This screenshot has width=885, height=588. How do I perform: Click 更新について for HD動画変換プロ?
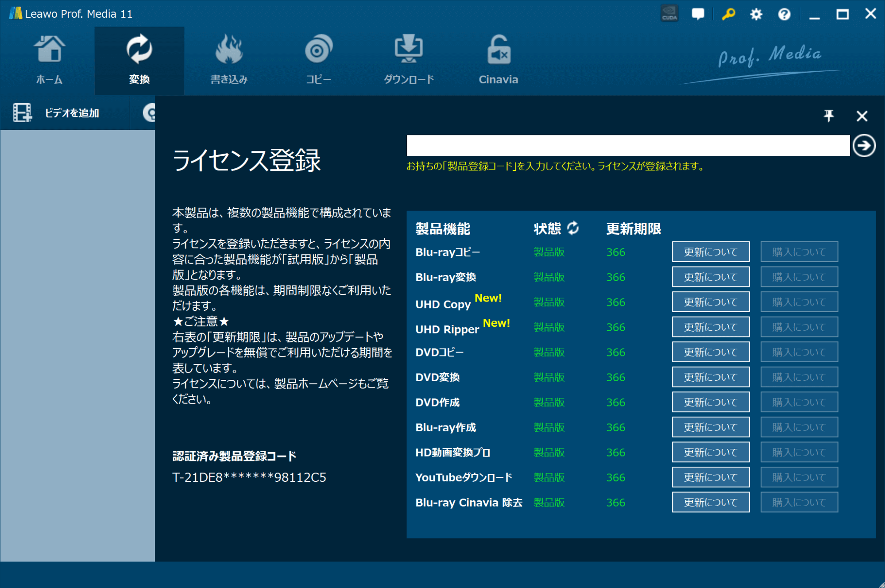[711, 452]
